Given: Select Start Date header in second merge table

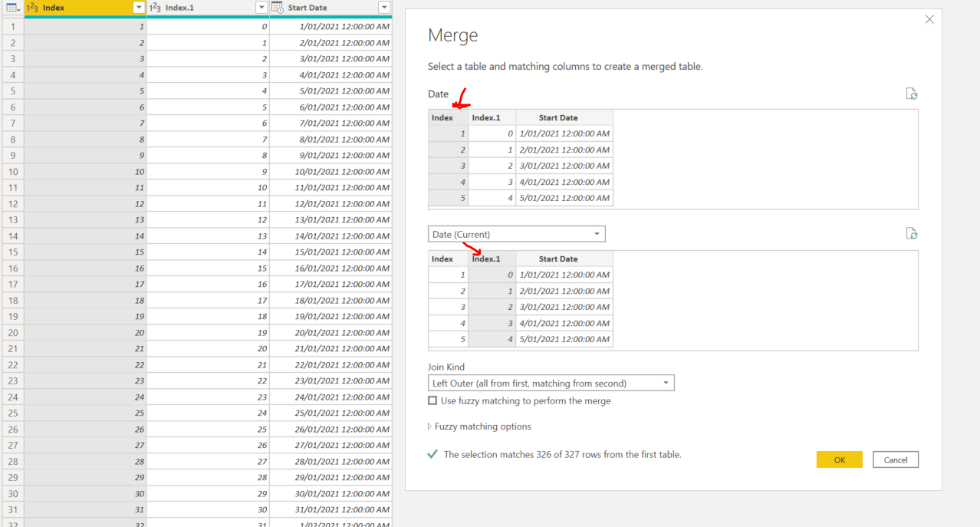Looking at the screenshot, I should coord(564,259).
